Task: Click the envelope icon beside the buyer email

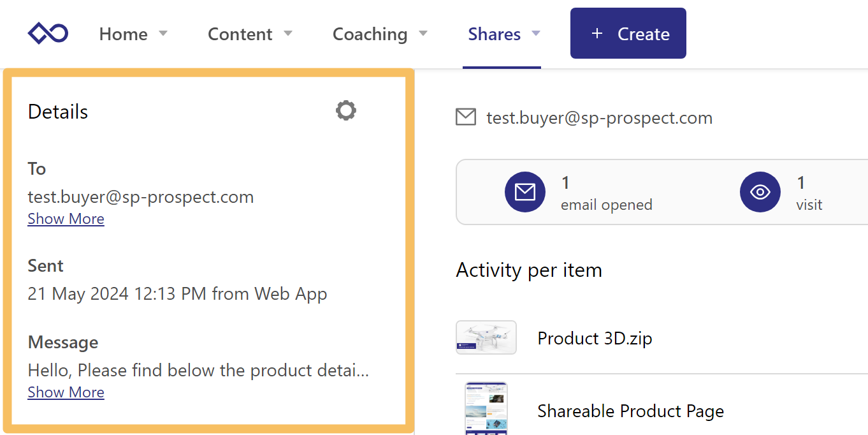Action: (466, 117)
